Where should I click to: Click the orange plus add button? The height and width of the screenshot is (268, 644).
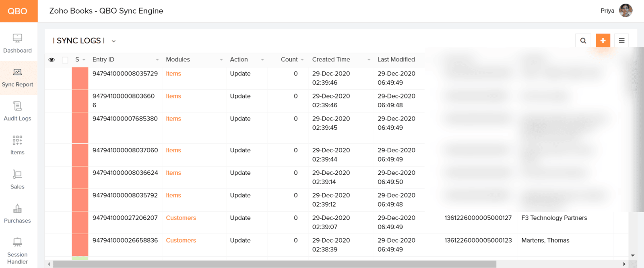603,41
